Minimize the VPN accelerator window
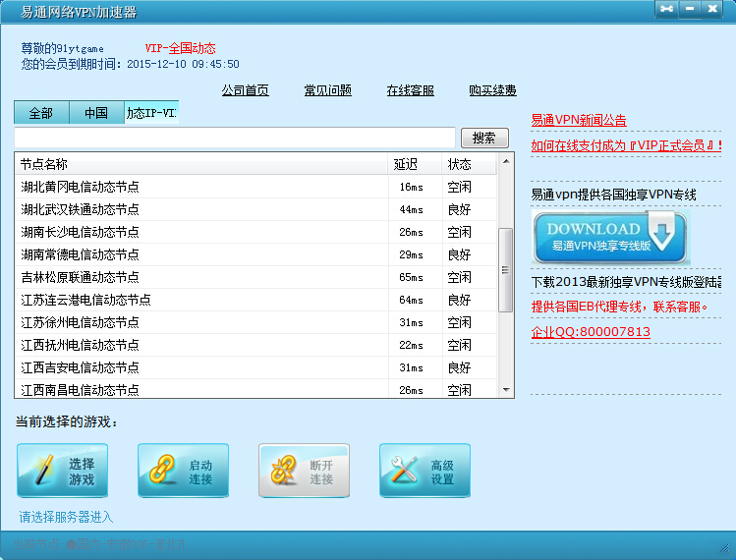 point(690,9)
